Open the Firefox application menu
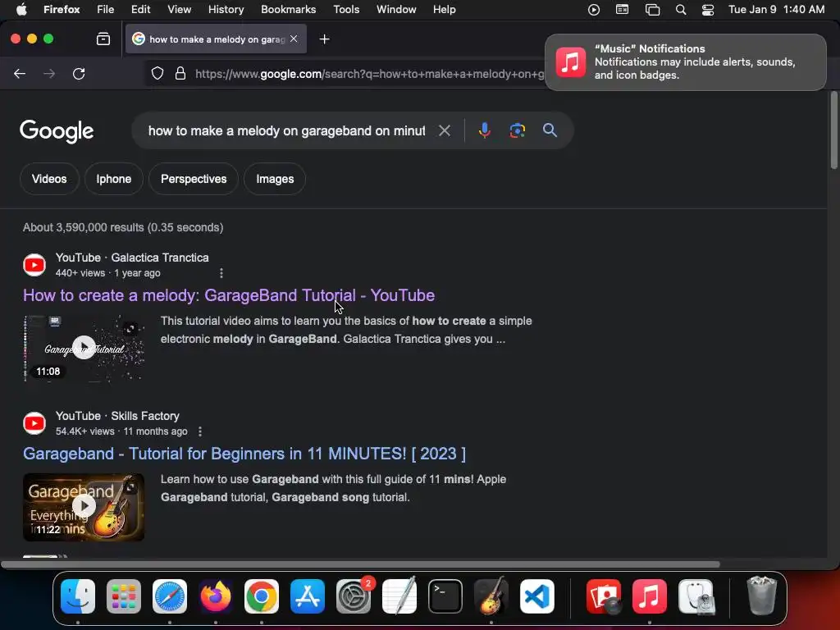This screenshot has height=630, width=840. [x=62, y=10]
